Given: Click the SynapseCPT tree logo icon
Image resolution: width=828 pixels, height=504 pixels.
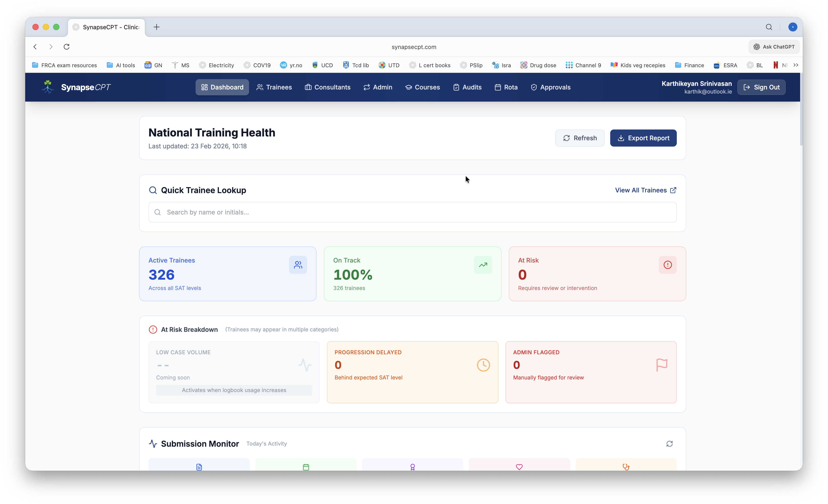Looking at the screenshot, I should click(48, 87).
